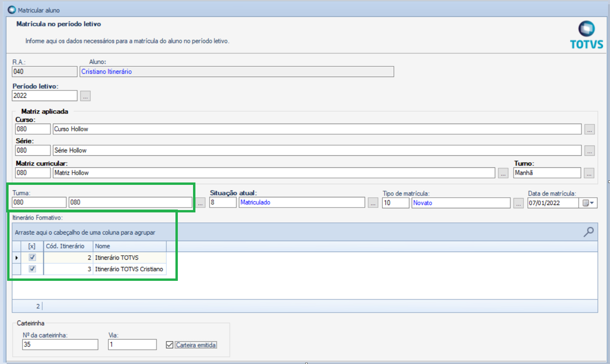
Task: Click the Situação atual code field 8
Action: [223, 202]
